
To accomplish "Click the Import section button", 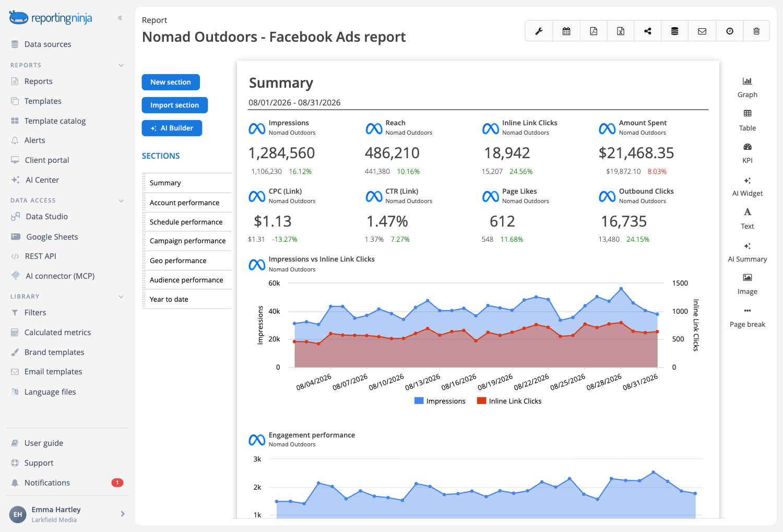I will coord(175,105).
